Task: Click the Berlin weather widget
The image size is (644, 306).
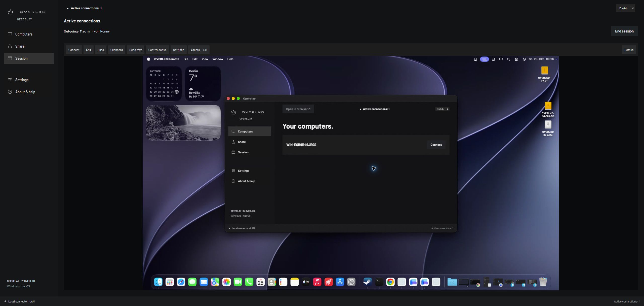Action: [x=203, y=84]
